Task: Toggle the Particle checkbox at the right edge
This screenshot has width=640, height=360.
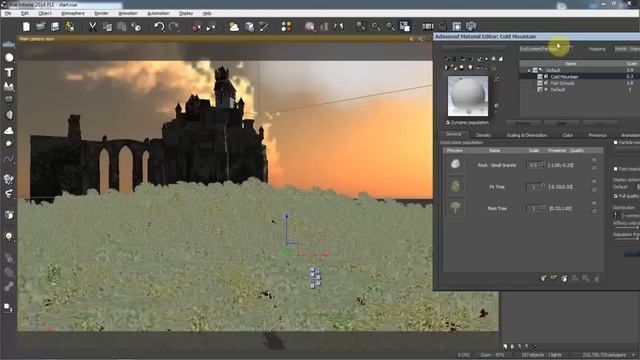Action: click(616, 142)
